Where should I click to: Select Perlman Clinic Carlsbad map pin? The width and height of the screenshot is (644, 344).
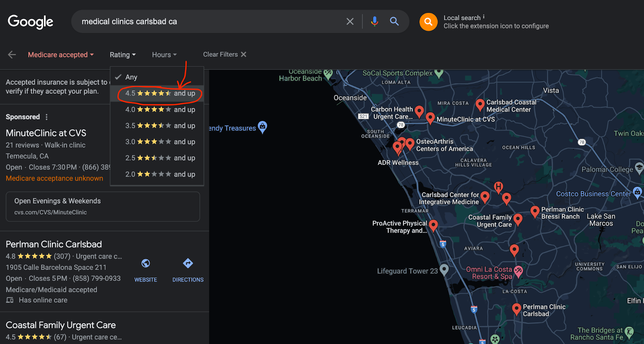(516, 309)
